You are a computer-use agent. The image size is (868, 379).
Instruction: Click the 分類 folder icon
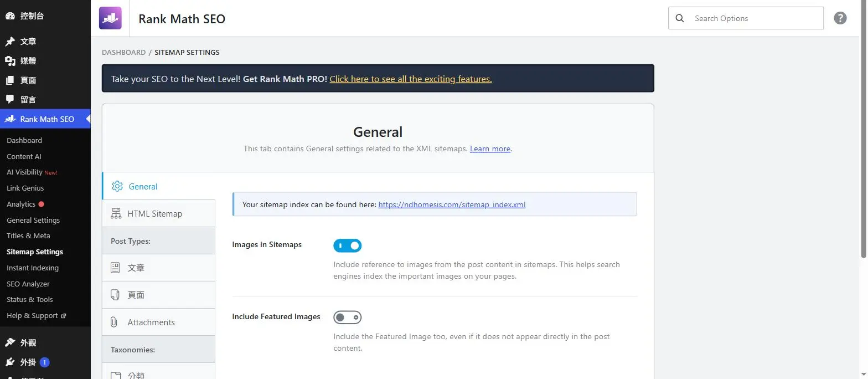115,375
